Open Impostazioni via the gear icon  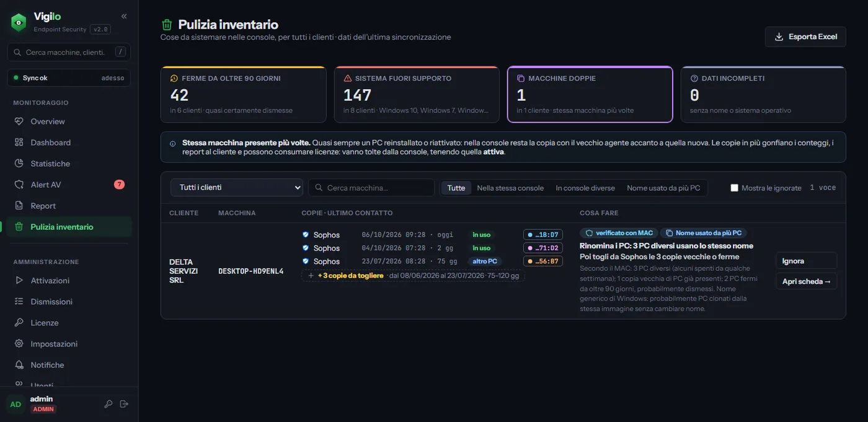pos(19,344)
